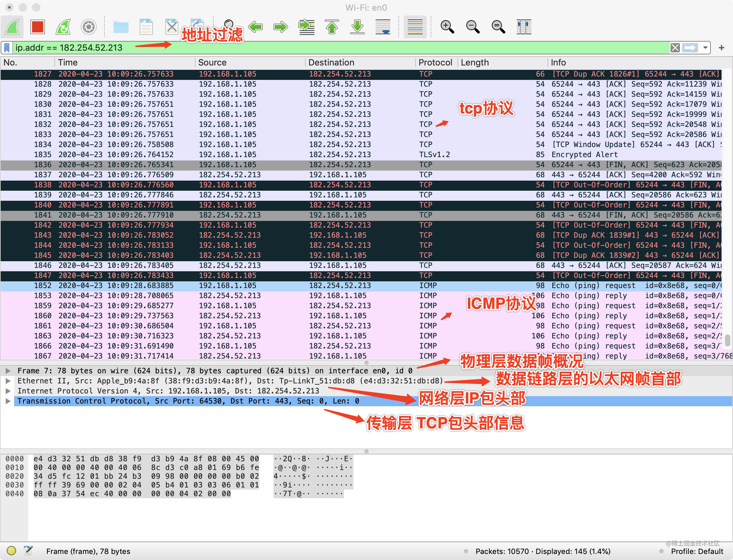Apply the display filter with the arrow button
The width and height of the screenshot is (733, 560).
pos(690,47)
